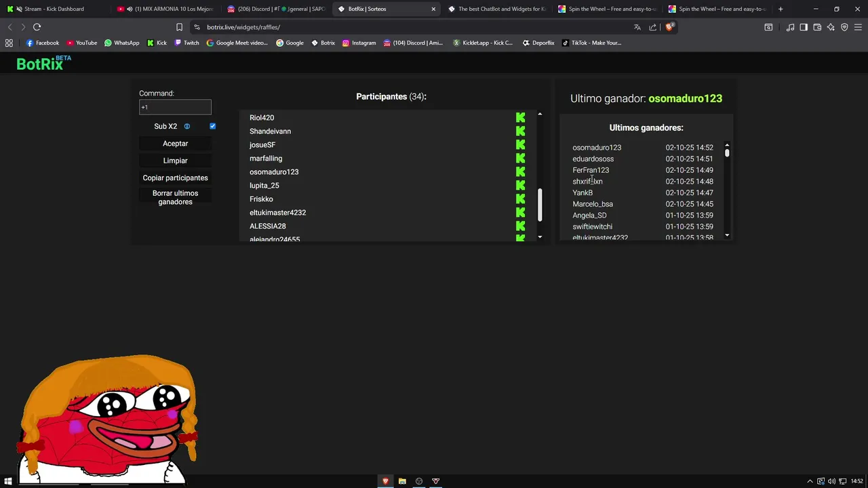
Task: Click the Kick icon in osomaduro123 participant row
Action: (520, 172)
